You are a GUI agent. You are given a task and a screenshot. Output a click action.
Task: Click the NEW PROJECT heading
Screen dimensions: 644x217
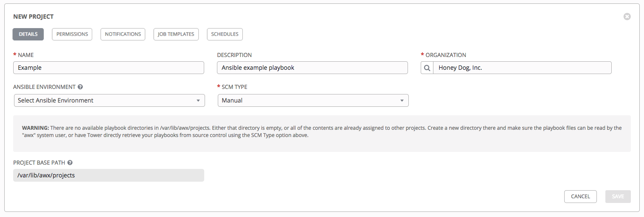tap(34, 17)
